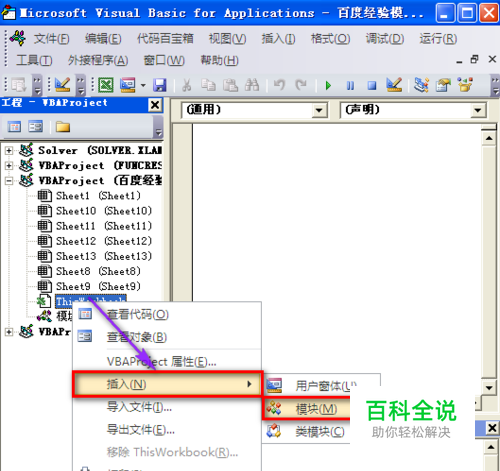Open the 运行(R) menu

click(x=438, y=39)
